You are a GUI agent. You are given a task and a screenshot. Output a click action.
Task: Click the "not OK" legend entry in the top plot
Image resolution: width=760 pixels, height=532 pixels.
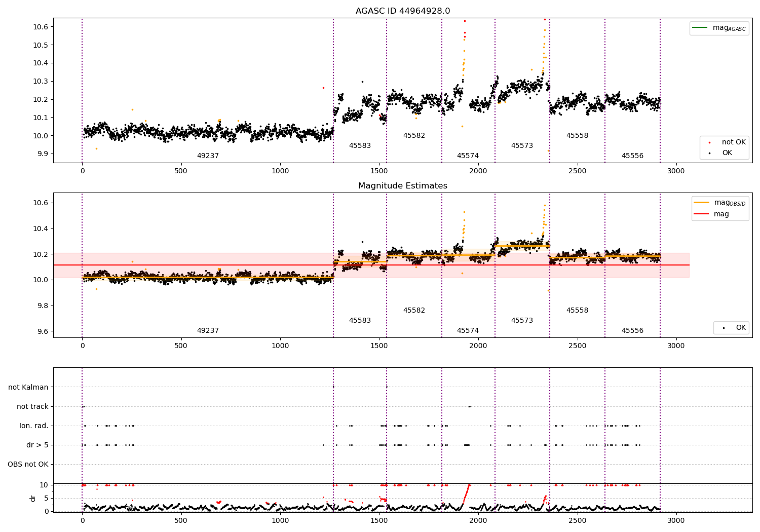click(734, 142)
